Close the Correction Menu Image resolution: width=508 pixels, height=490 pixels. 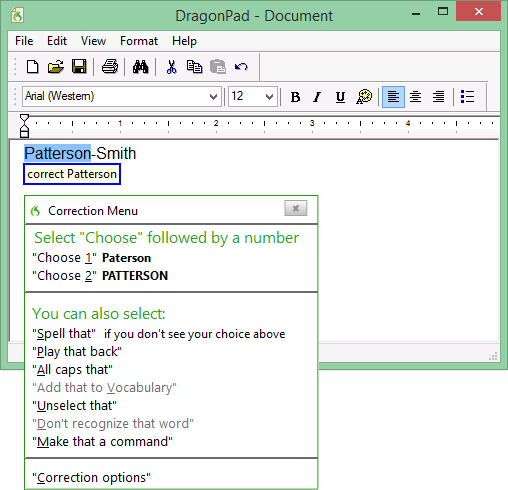[x=296, y=208]
